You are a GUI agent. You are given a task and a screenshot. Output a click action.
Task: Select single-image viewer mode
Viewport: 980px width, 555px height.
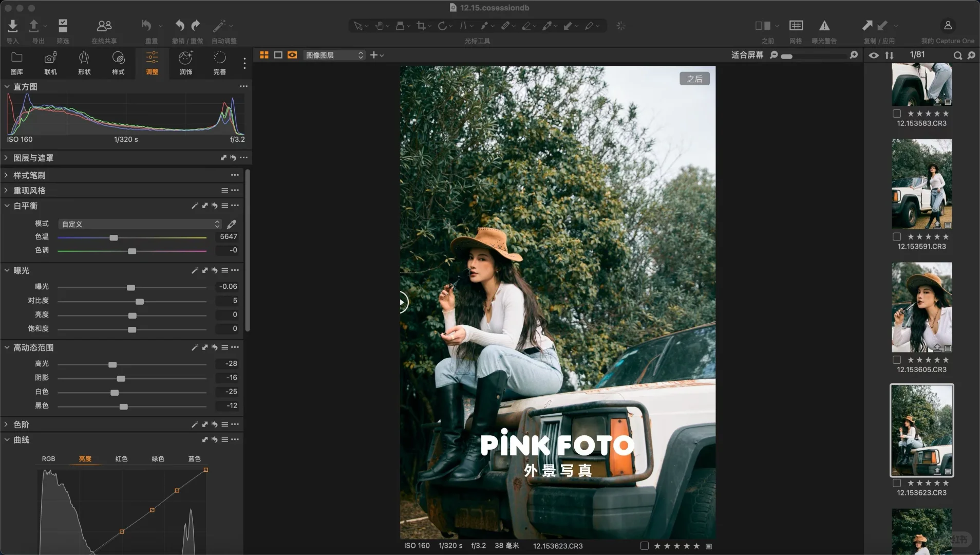coord(278,55)
